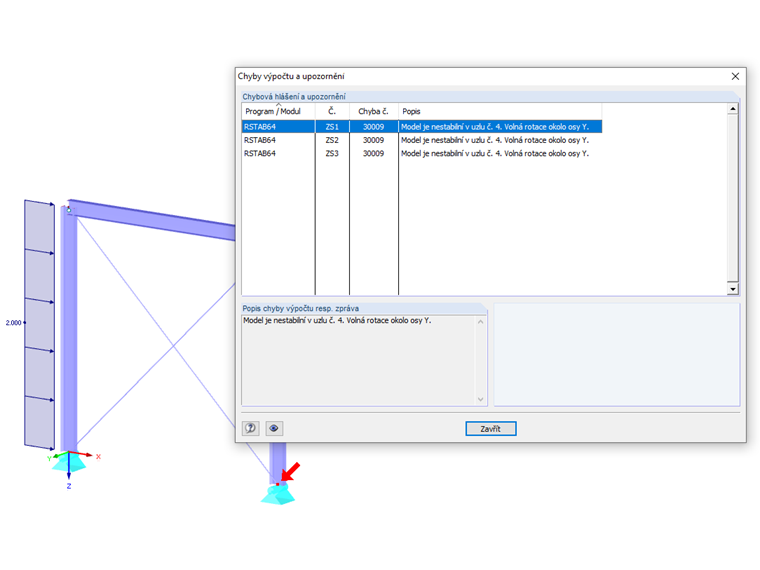Click the left vertical column member
This screenshot has width=760, height=570.
(69, 330)
